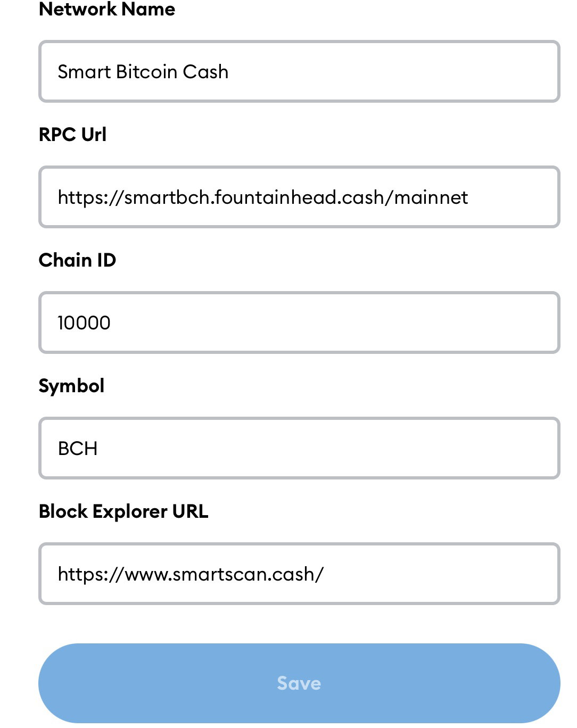
Task: Click the "Symbol" label text
Action: 71,386
